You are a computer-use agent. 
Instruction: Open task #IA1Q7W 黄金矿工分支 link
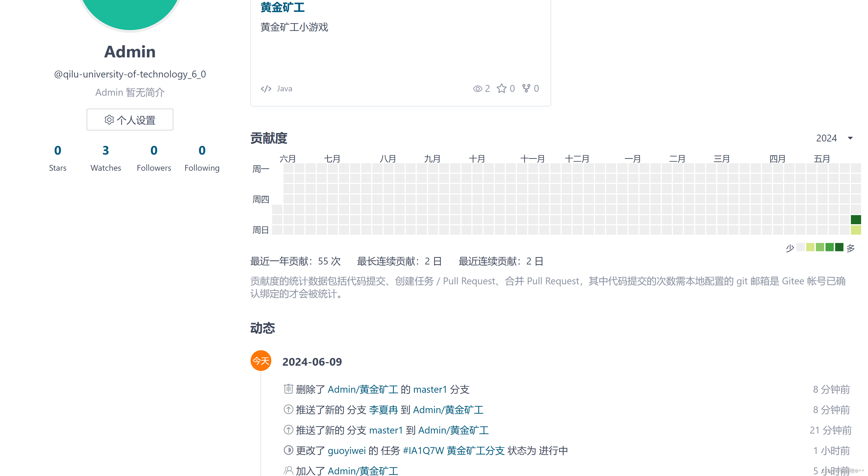[453, 450]
